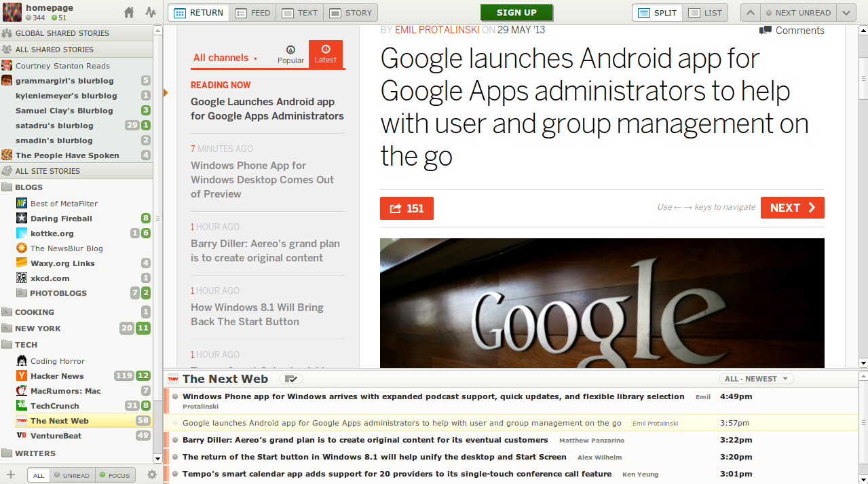
Task: Switch to the FEED view tab
Action: (x=252, y=13)
